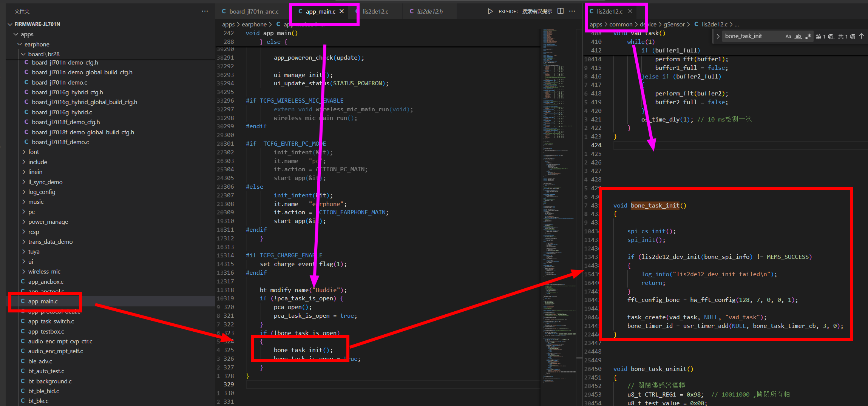Select app_main.c in explorer tree
Image resolution: width=868 pixels, height=406 pixels.
click(x=43, y=301)
